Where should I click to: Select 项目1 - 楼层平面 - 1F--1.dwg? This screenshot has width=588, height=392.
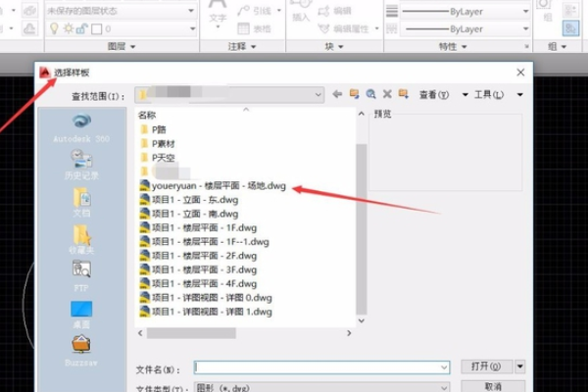205,242
